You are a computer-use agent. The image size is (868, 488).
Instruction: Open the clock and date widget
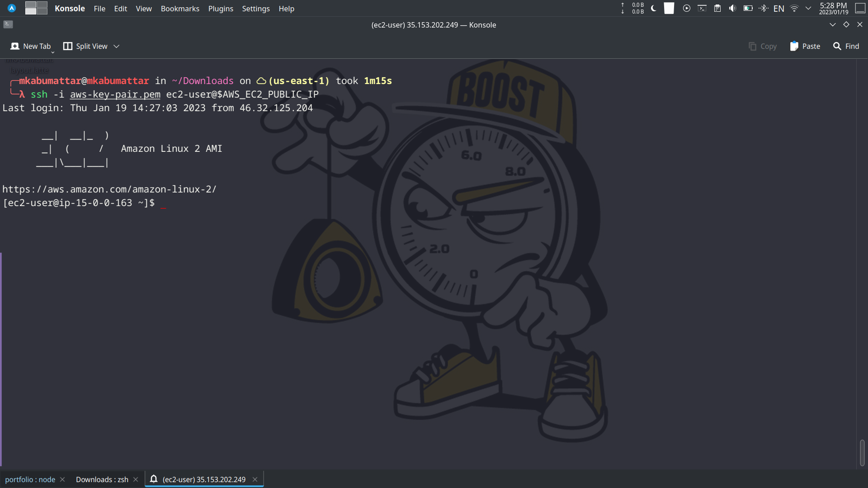tap(833, 8)
